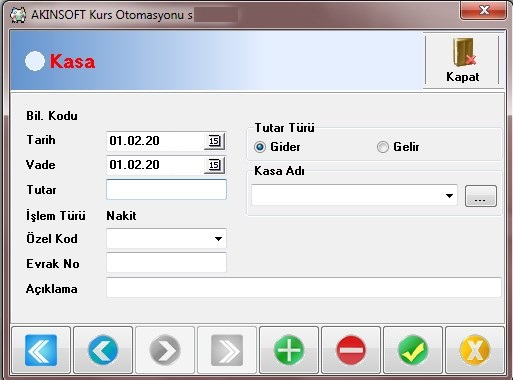
Task: Click the Açıklama text field
Action: pos(304,287)
